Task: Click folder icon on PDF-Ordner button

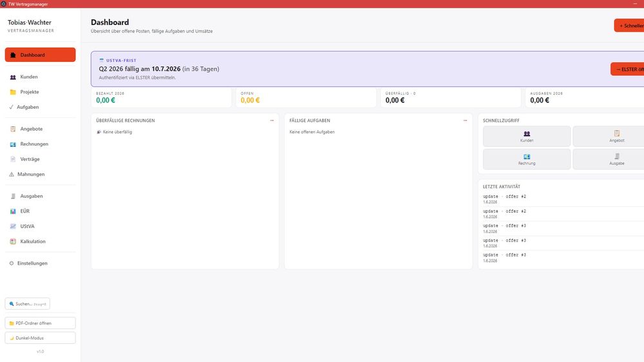Action: 12,323
